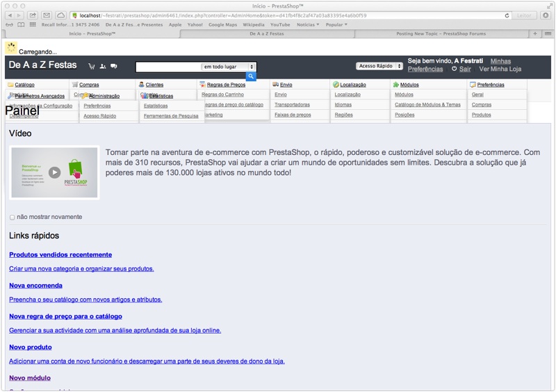Click 'Transportadoras' submenu link

(292, 105)
